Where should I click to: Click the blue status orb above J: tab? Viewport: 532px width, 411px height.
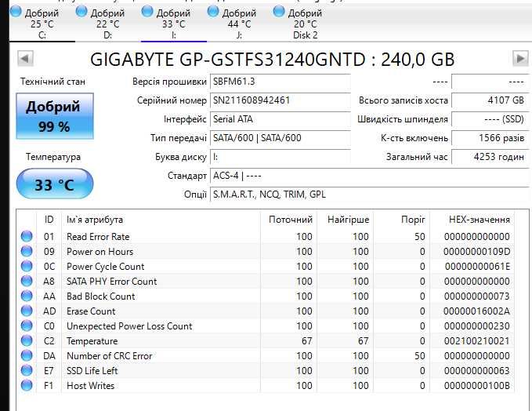[213, 11]
